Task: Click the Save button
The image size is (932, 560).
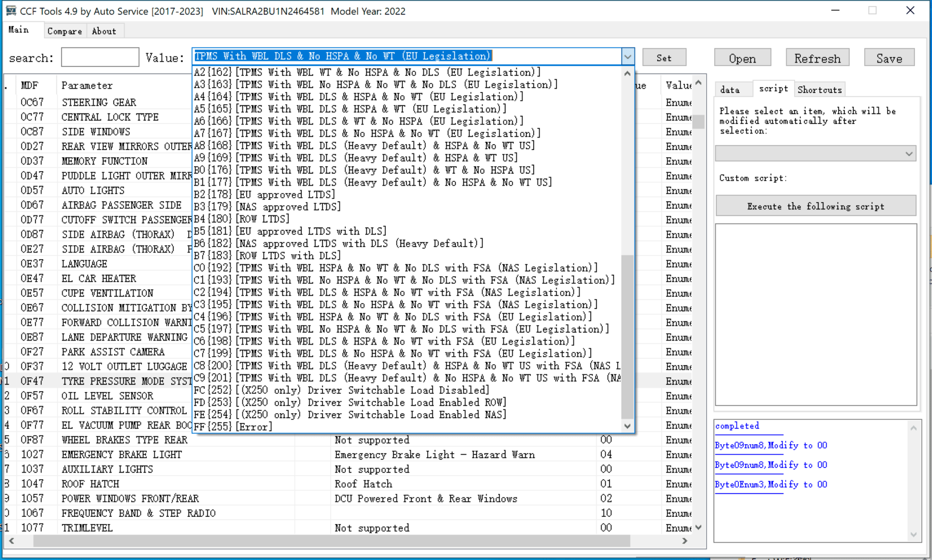Action: coord(889,57)
